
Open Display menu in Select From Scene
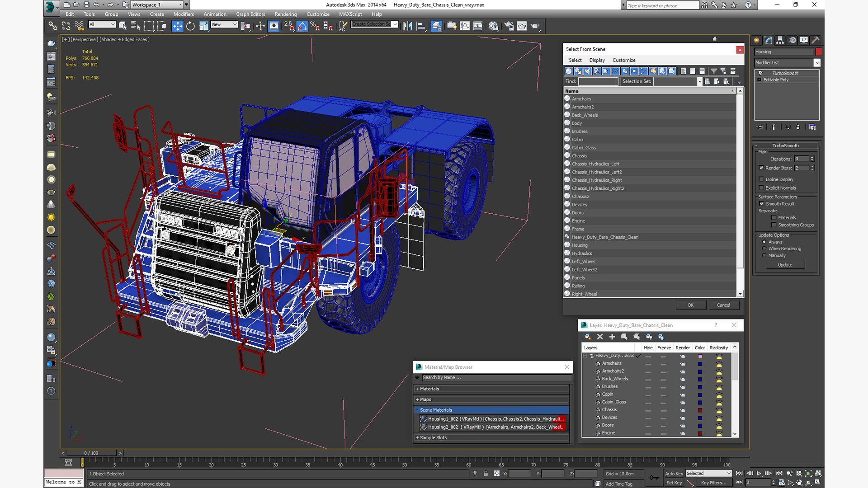pos(597,60)
